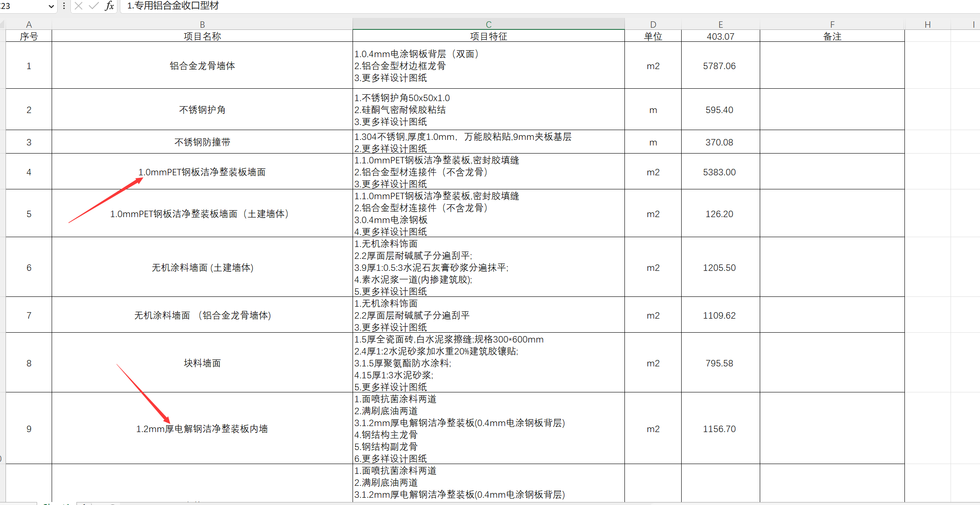Screen dimensions: 980x505
Task: Click the empty 备注 cell in row 6
Action: click(832, 267)
